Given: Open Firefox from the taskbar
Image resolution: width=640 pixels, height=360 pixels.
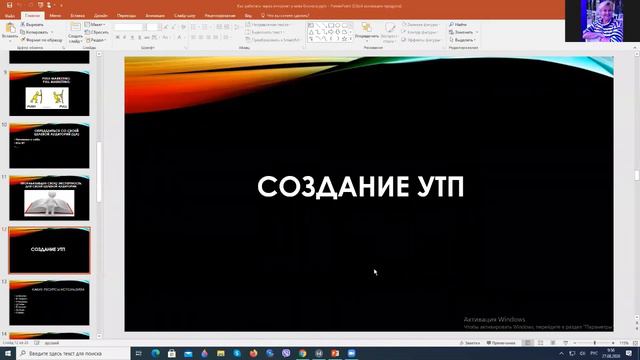Looking at the screenshot, I should pos(253,353).
